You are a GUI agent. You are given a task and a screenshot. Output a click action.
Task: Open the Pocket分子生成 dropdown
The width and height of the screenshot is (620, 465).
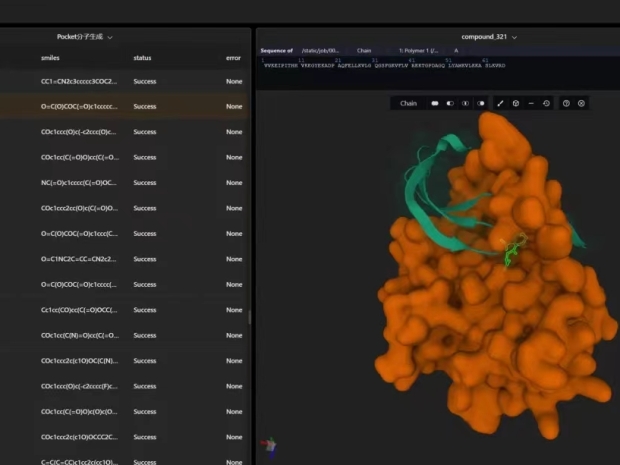click(x=85, y=37)
